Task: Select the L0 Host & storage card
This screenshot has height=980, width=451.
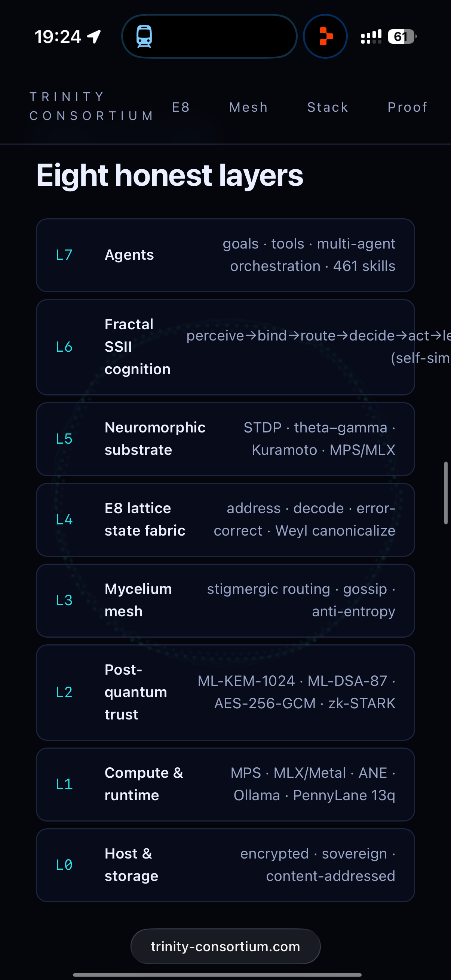Action: point(225,865)
